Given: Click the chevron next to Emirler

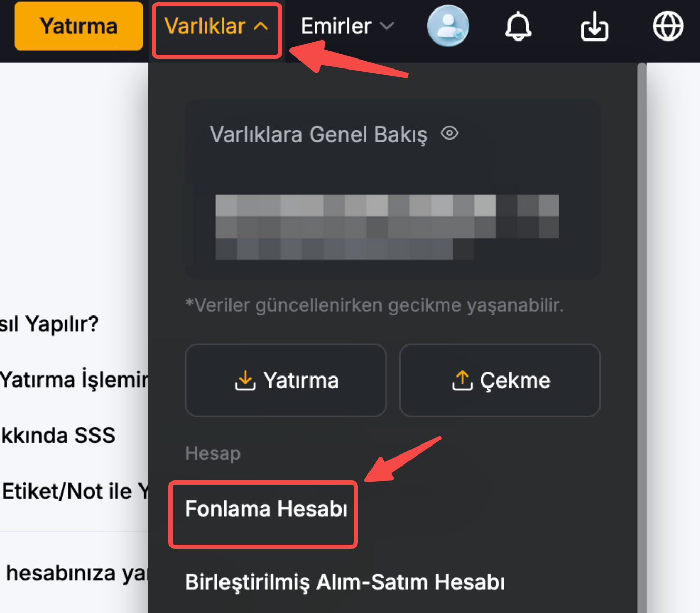Looking at the screenshot, I should [387, 26].
